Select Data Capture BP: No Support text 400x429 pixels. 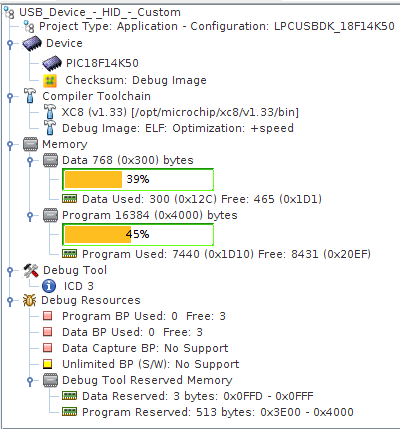pyautogui.click(x=145, y=348)
